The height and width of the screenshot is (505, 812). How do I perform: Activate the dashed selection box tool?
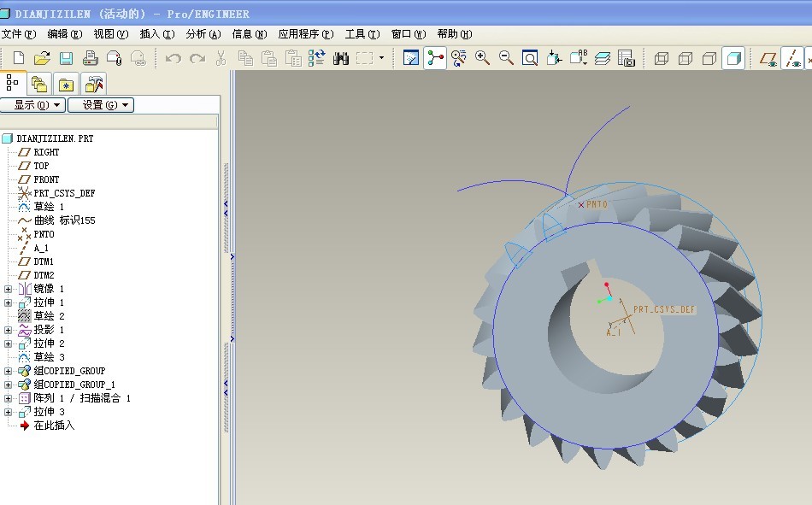[x=365, y=58]
